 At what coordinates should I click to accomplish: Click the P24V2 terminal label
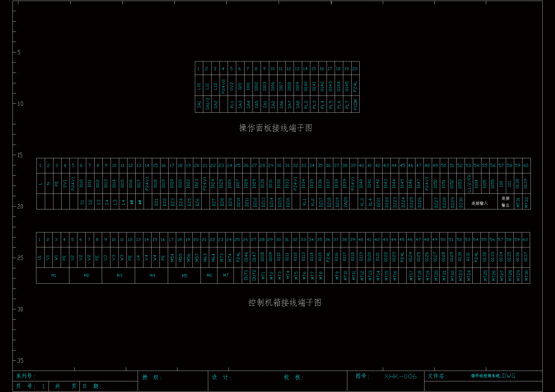click(223, 87)
